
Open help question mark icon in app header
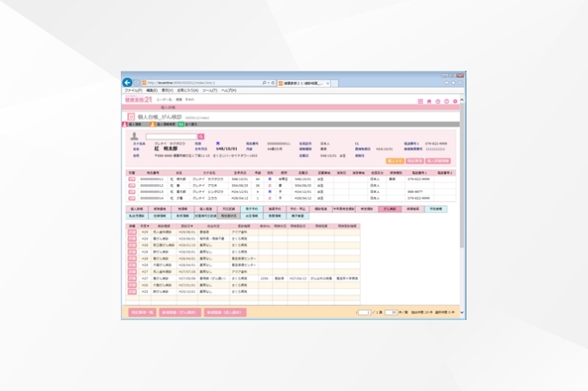click(446, 101)
